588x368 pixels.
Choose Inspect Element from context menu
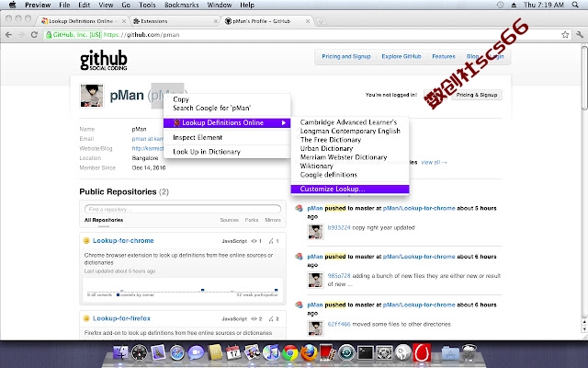pos(227,137)
